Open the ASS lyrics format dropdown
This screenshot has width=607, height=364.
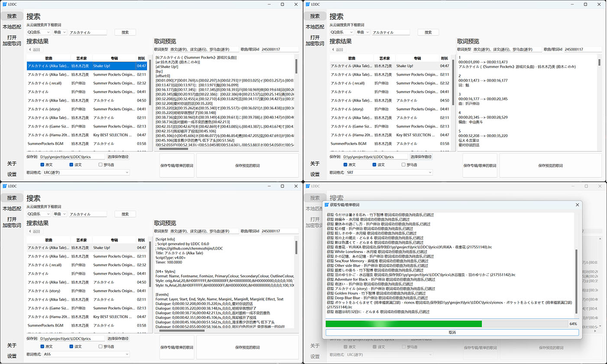(x=86, y=354)
